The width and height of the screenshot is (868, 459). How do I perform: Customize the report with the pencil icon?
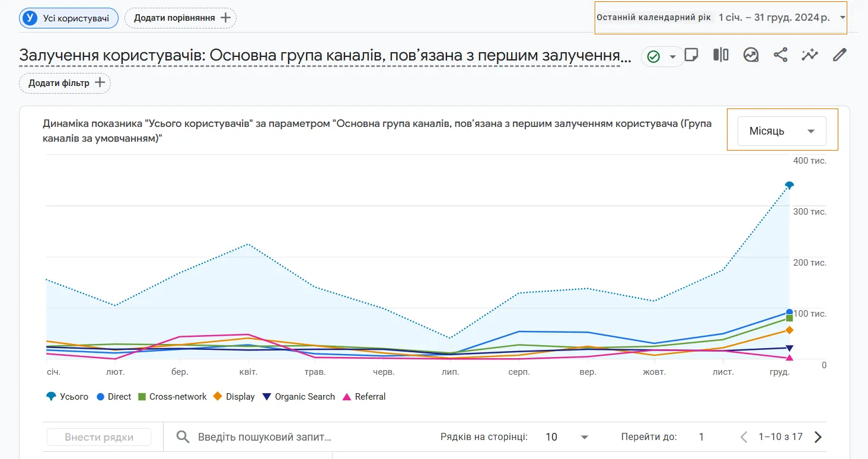point(840,55)
